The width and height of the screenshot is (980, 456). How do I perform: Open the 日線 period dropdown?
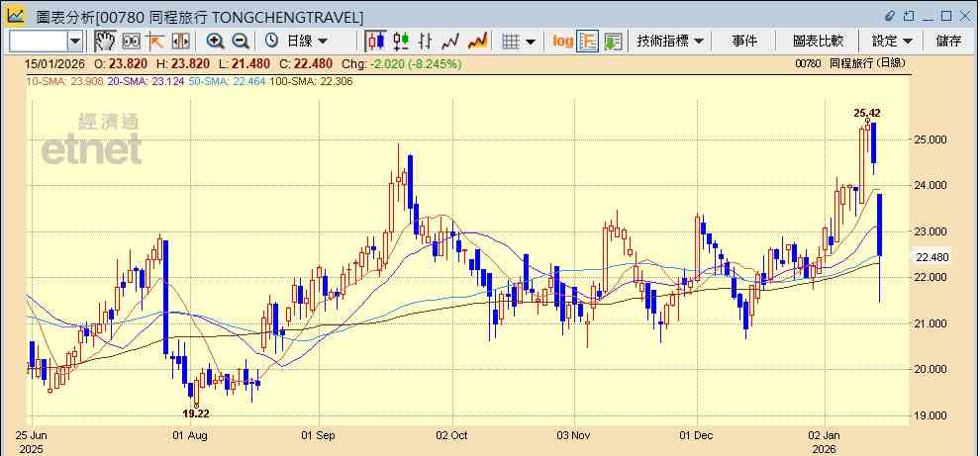pos(306,42)
